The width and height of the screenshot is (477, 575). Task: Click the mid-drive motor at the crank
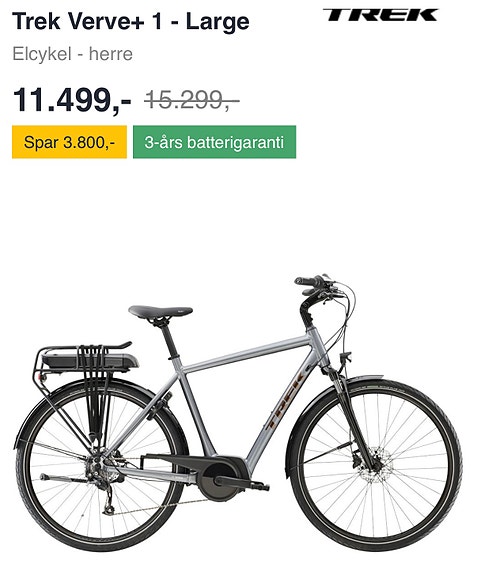point(219,480)
